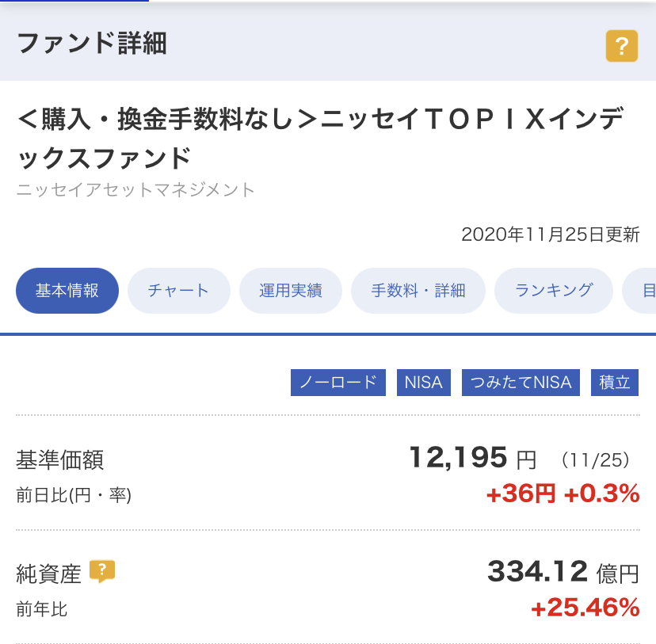Select the partially visible tab after ランキング

640,291
